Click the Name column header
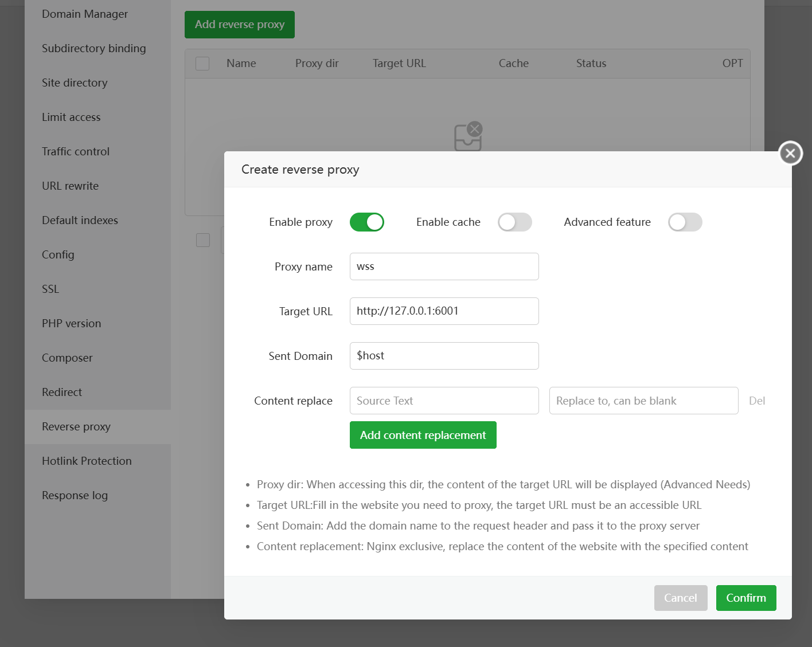 click(x=241, y=64)
